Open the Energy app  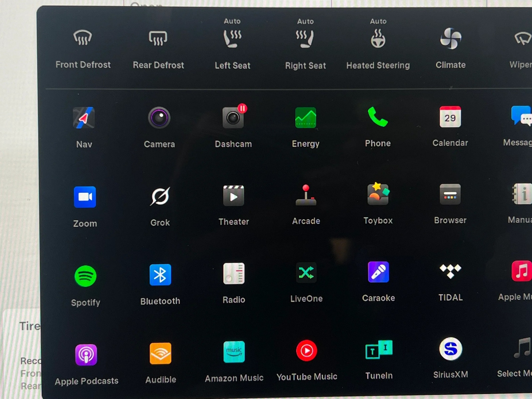tap(306, 118)
